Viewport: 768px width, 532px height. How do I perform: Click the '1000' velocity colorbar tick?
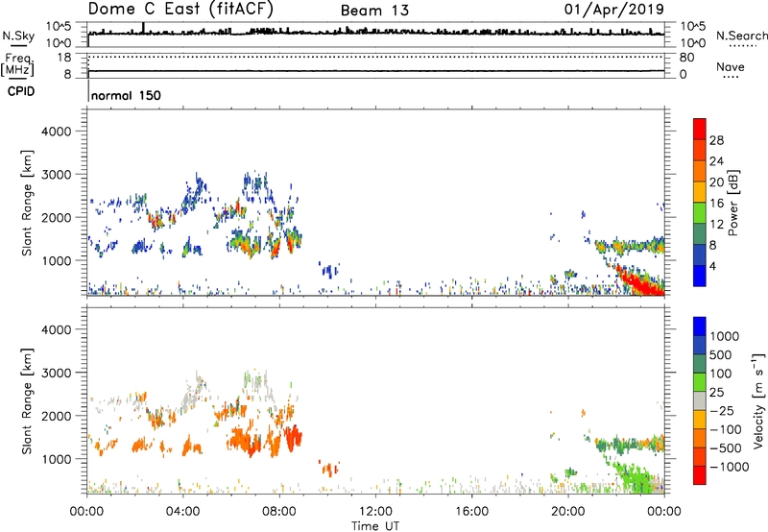pyautogui.click(x=725, y=336)
